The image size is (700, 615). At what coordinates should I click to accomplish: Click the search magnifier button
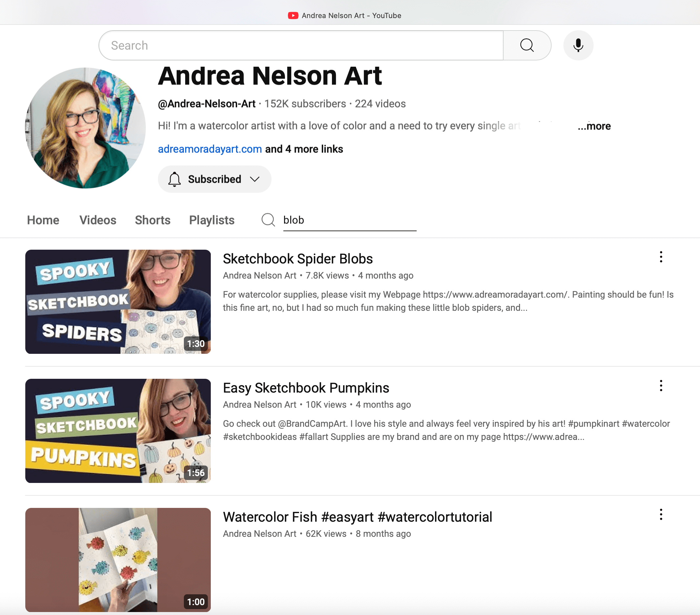[x=527, y=45]
